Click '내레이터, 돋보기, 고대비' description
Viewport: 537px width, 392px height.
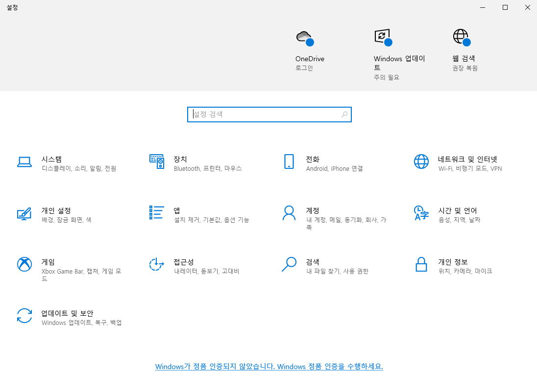206,271
